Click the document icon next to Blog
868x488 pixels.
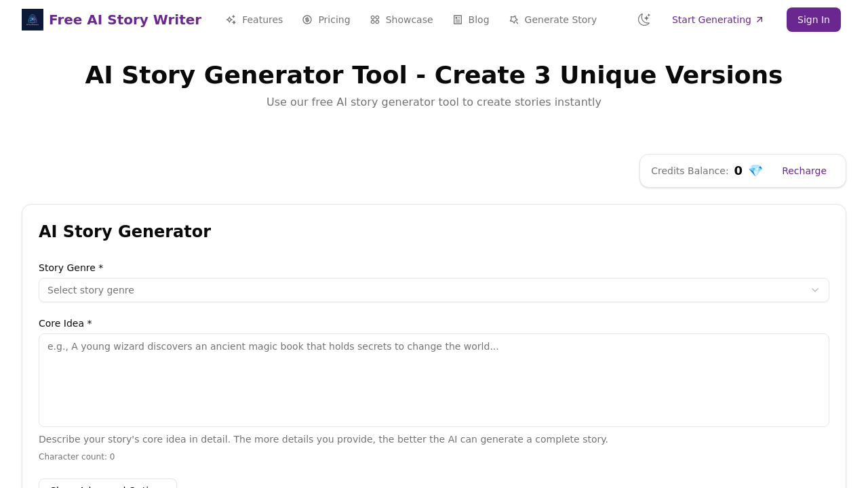[x=457, y=19]
